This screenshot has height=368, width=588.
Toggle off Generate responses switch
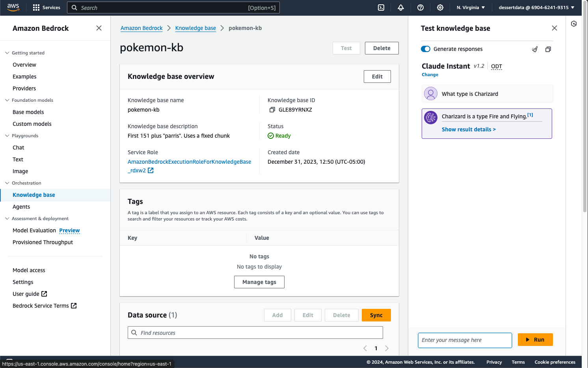point(426,49)
